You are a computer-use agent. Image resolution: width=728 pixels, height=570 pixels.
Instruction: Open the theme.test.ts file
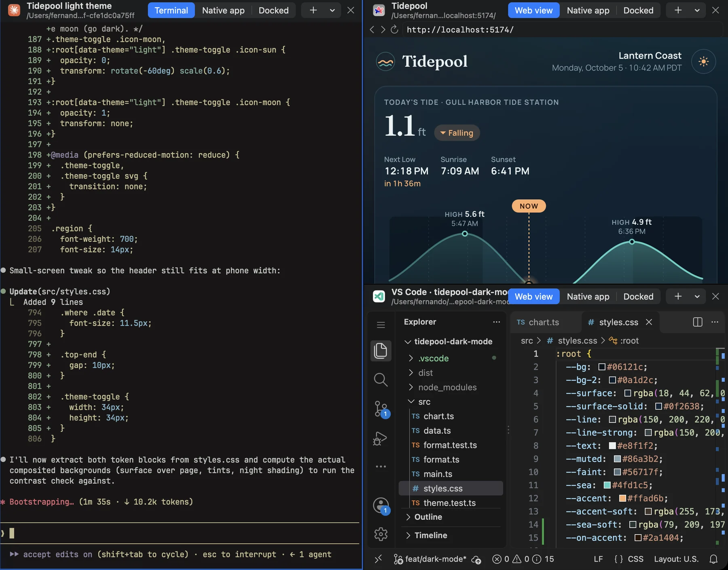(x=451, y=502)
